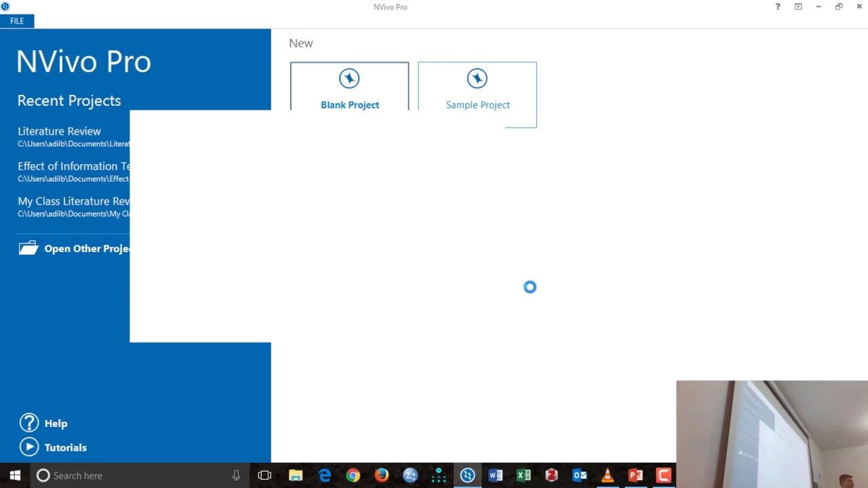The width and height of the screenshot is (868, 488).
Task: Click the Literature Review file path text
Action: tap(73, 144)
